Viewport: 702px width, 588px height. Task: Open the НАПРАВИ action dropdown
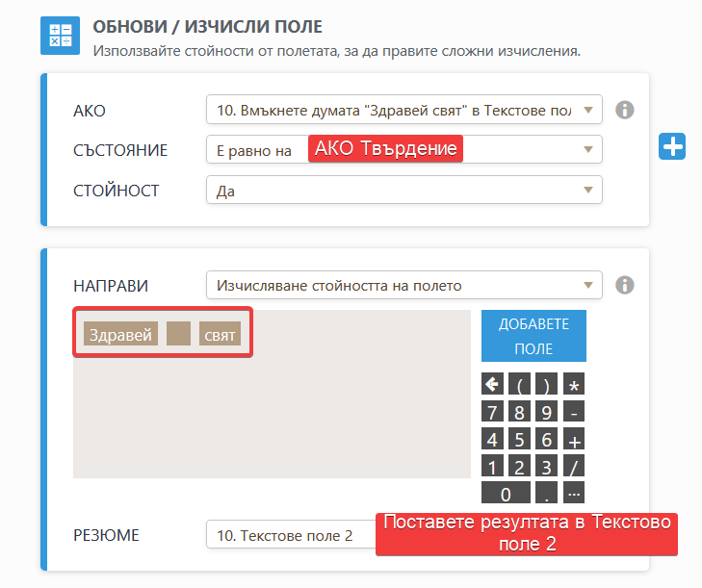pos(403,285)
